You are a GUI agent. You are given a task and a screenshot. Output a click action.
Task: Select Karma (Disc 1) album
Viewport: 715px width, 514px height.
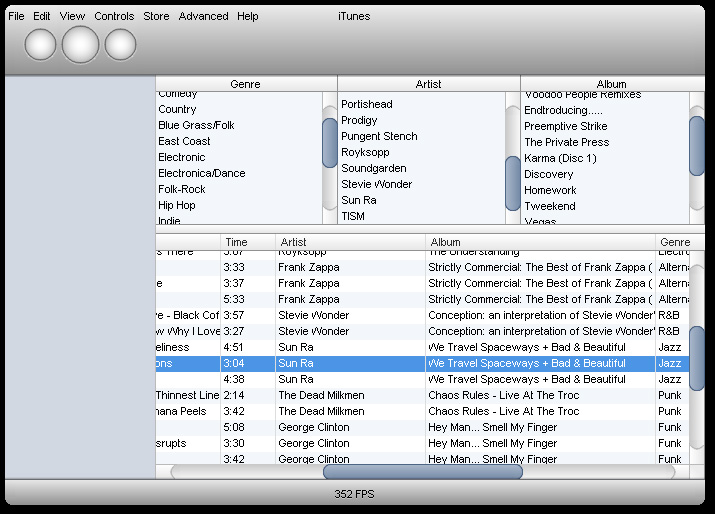605,158
